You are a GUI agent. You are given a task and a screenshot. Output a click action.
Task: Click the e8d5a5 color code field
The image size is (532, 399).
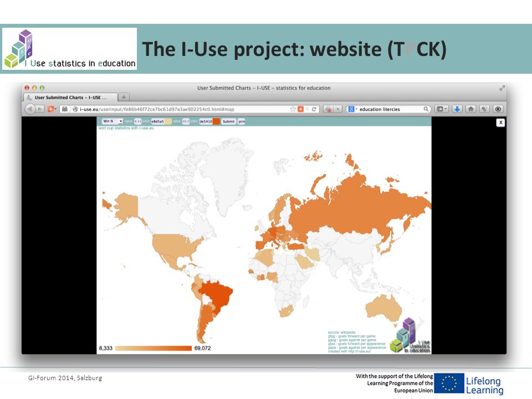tap(158, 121)
